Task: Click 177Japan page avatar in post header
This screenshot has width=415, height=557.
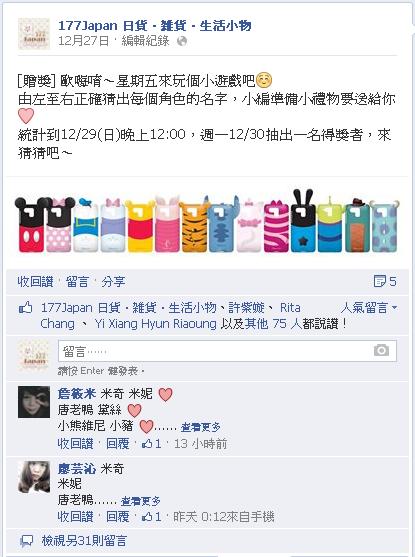Action: [34, 34]
